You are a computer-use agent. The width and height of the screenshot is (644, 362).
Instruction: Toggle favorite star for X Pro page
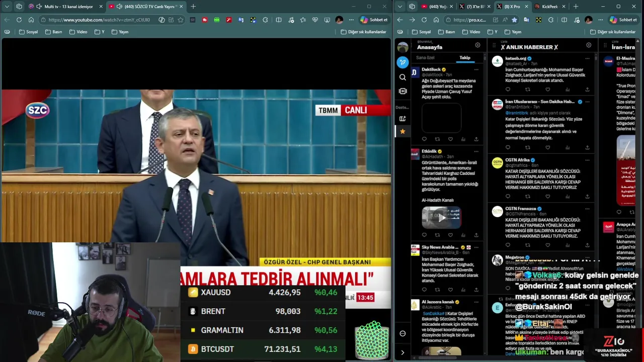pyautogui.click(x=514, y=20)
